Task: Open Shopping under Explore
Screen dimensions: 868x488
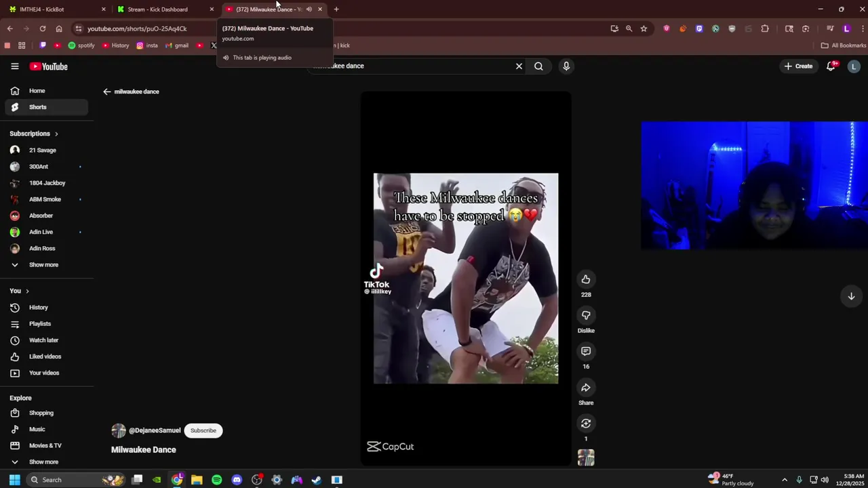Action: click(x=46, y=413)
